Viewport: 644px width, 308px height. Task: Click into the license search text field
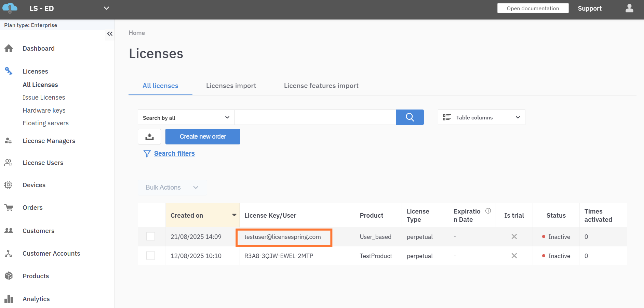315,117
